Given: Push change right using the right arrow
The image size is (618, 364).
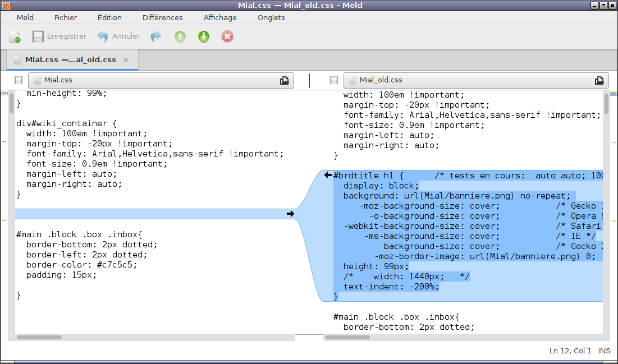Looking at the screenshot, I should [290, 214].
